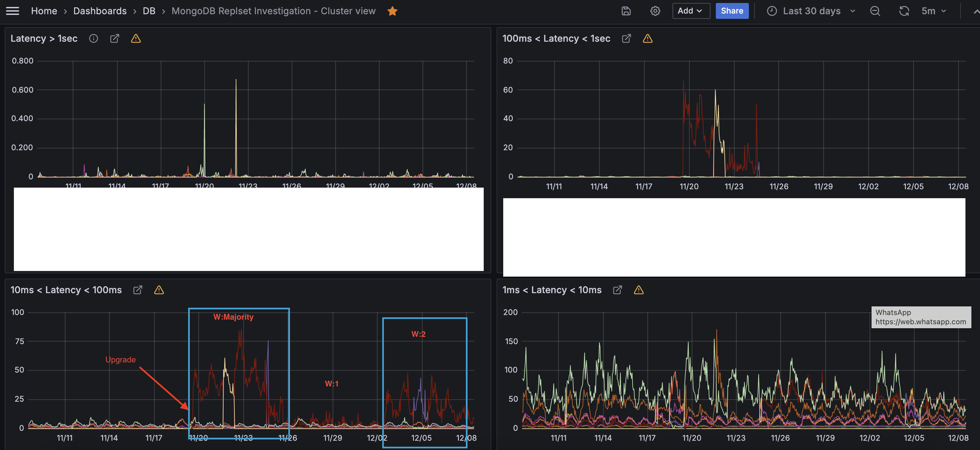Go to Home breadcrumb
This screenshot has width=980, height=450.
[x=44, y=11]
